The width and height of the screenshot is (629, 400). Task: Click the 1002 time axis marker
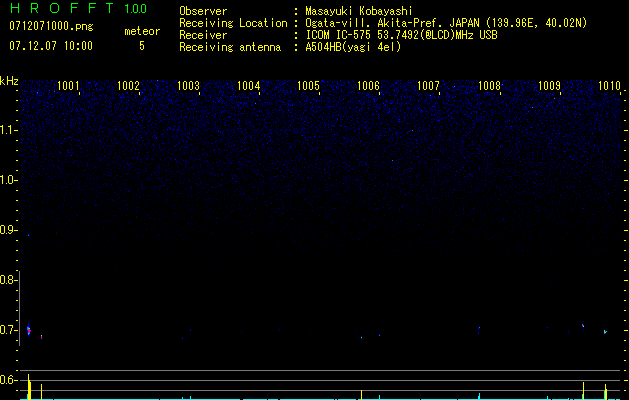[x=128, y=85]
